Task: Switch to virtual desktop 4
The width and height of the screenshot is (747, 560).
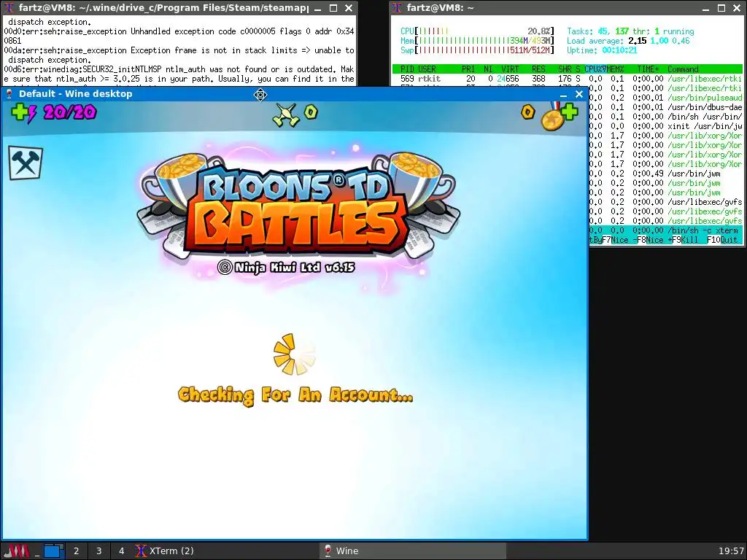Action: pyautogui.click(x=122, y=551)
